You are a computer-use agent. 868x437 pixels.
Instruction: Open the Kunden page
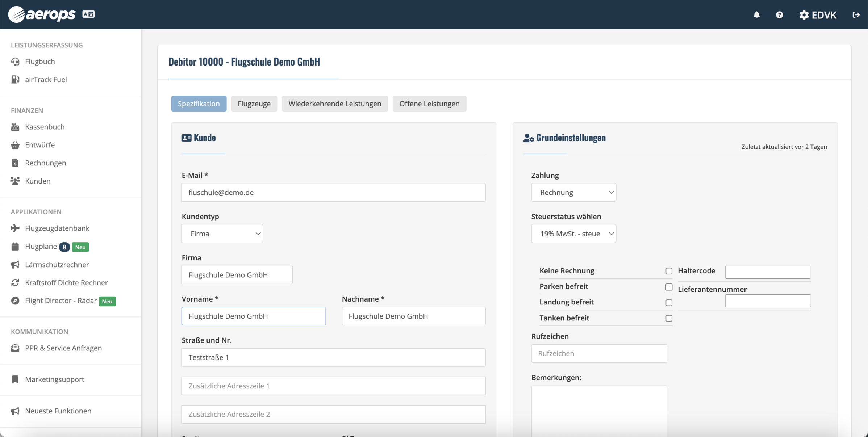pyautogui.click(x=38, y=181)
